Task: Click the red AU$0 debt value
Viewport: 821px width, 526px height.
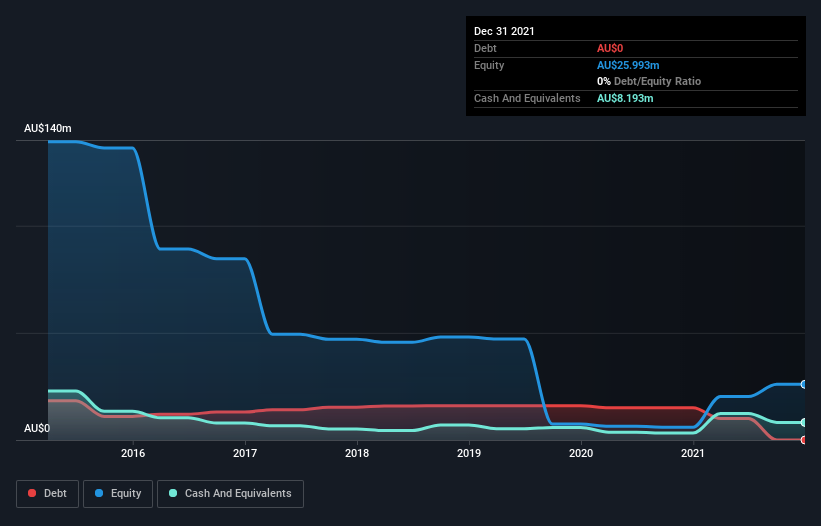Action: [x=610, y=48]
